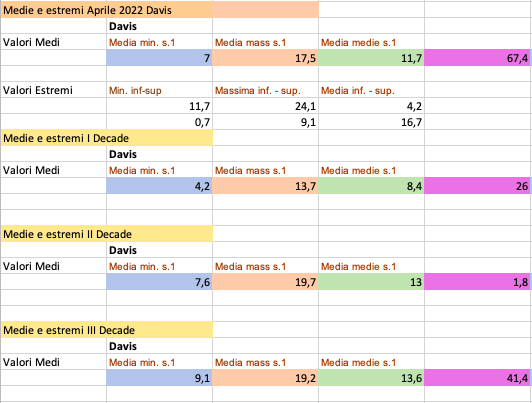Select the 'Medie e estremi Aprile 2022 Davis' title cell
The width and height of the screenshot is (532, 403).
tap(107, 10)
